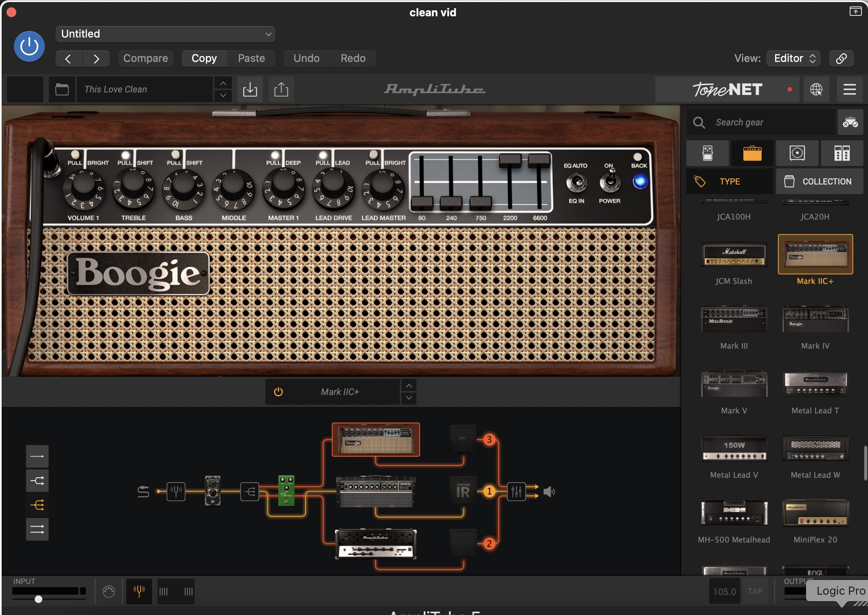The width and height of the screenshot is (868, 615).
Task: Click the Compare button
Action: click(x=145, y=58)
